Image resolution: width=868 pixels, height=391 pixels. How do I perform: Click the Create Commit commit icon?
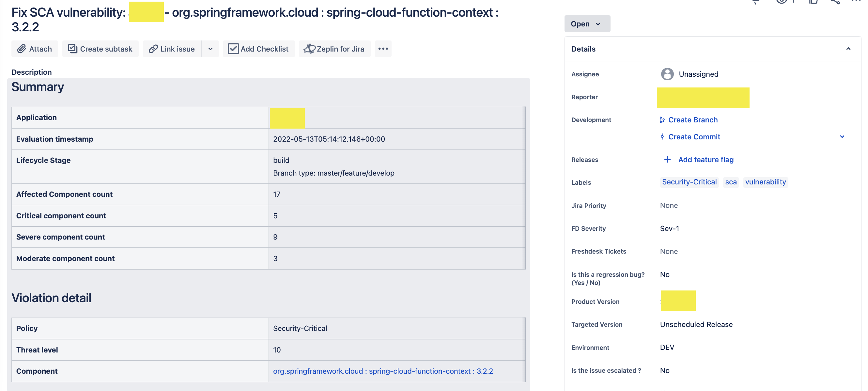[662, 137]
